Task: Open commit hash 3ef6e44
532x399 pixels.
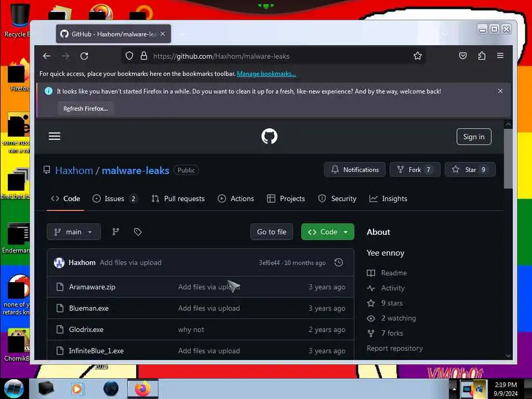Action: (x=269, y=262)
